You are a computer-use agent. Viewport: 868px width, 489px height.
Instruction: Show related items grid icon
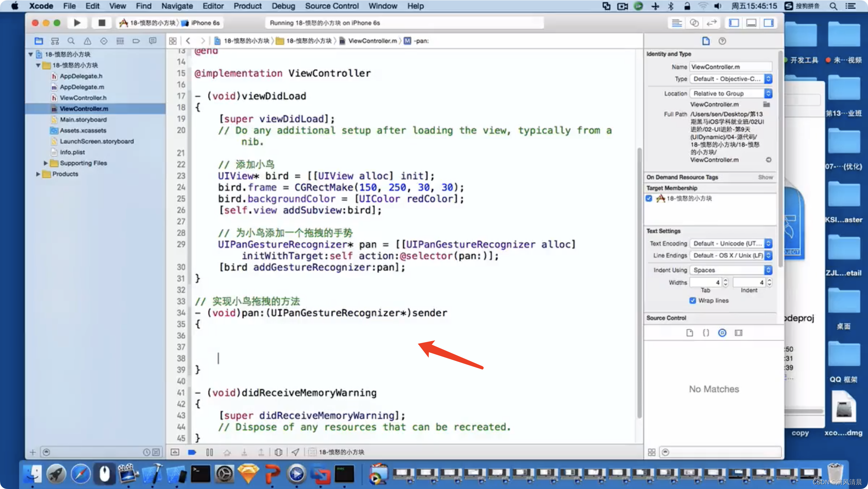(x=173, y=41)
